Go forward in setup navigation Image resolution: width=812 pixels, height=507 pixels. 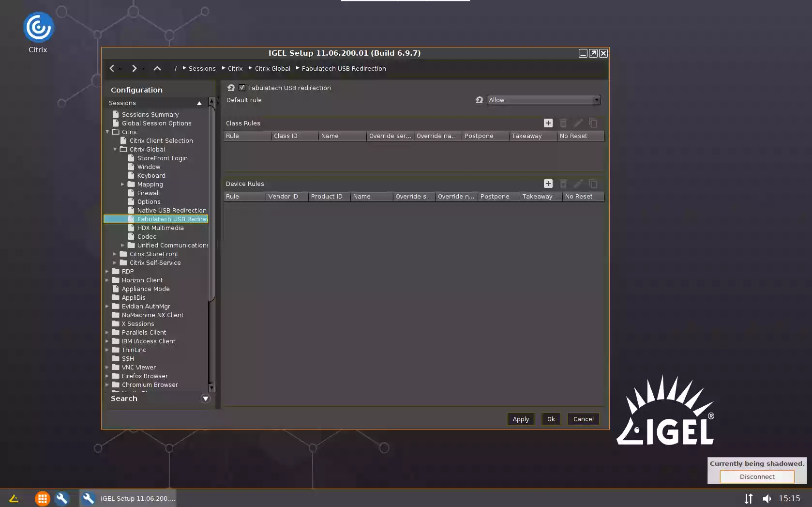pos(134,68)
